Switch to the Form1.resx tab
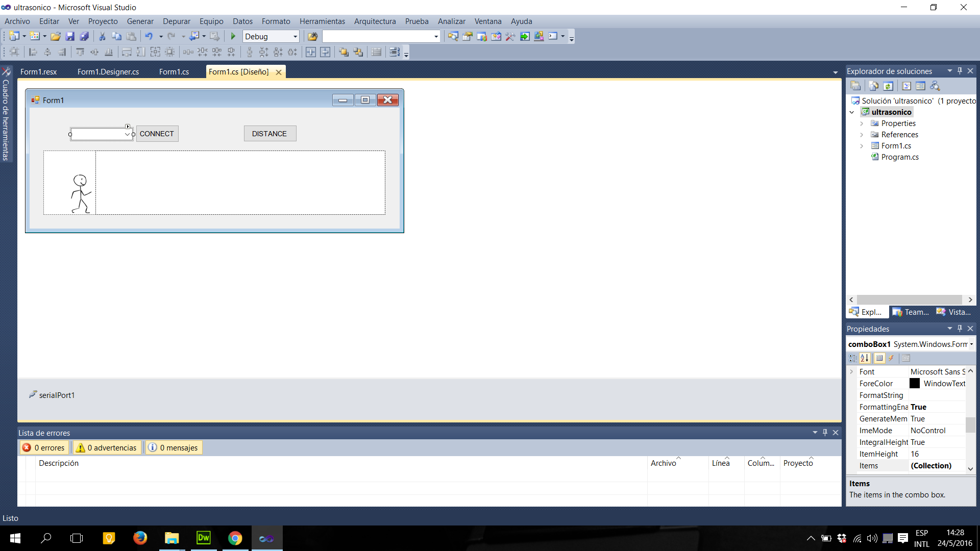Screen dimensions: 980x551 (38, 72)
